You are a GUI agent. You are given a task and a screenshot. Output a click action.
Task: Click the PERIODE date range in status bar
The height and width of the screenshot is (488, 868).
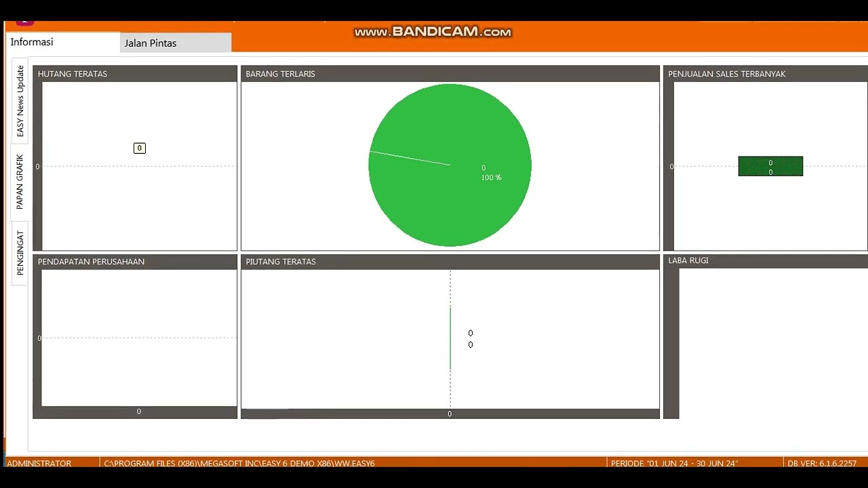(x=675, y=464)
